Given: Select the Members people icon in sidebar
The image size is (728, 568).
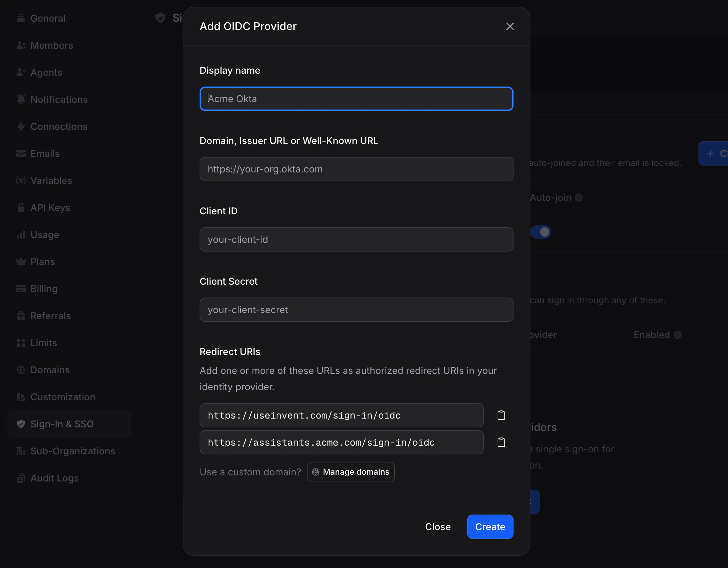Looking at the screenshot, I should pyautogui.click(x=21, y=45).
